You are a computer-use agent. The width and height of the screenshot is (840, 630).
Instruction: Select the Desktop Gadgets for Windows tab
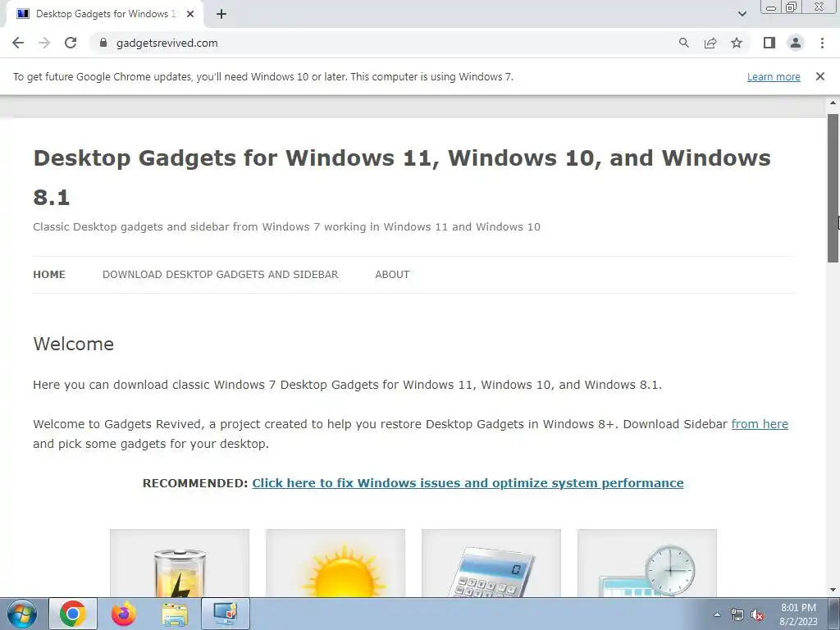click(x=104, y=14)
